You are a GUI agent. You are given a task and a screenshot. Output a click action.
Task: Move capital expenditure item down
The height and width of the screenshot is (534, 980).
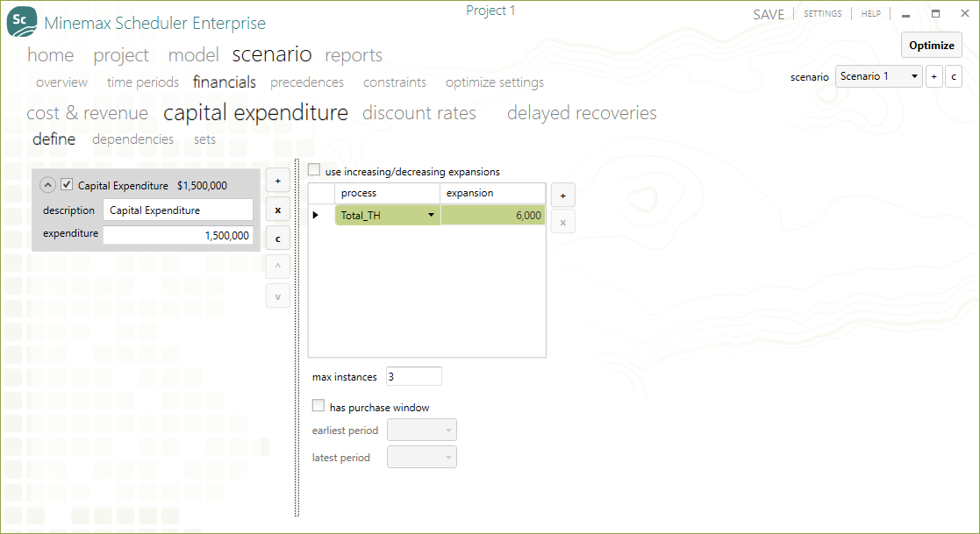coord(277,296)
